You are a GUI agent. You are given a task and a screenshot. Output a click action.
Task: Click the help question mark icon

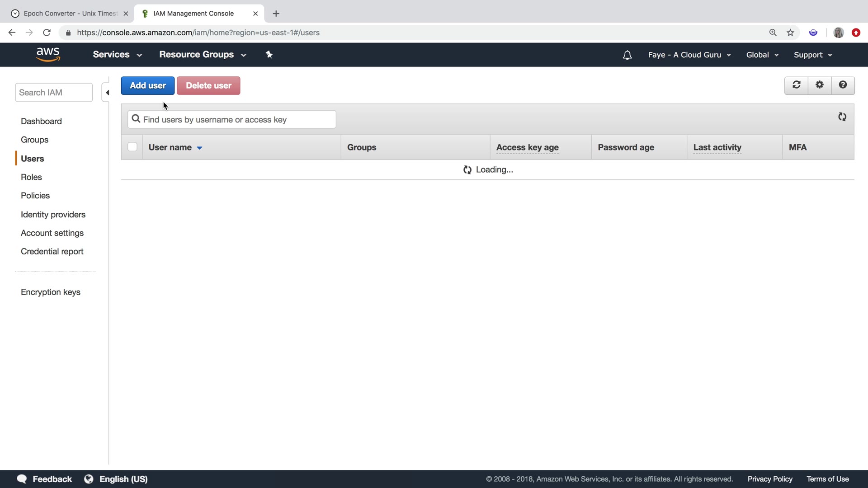843,85
